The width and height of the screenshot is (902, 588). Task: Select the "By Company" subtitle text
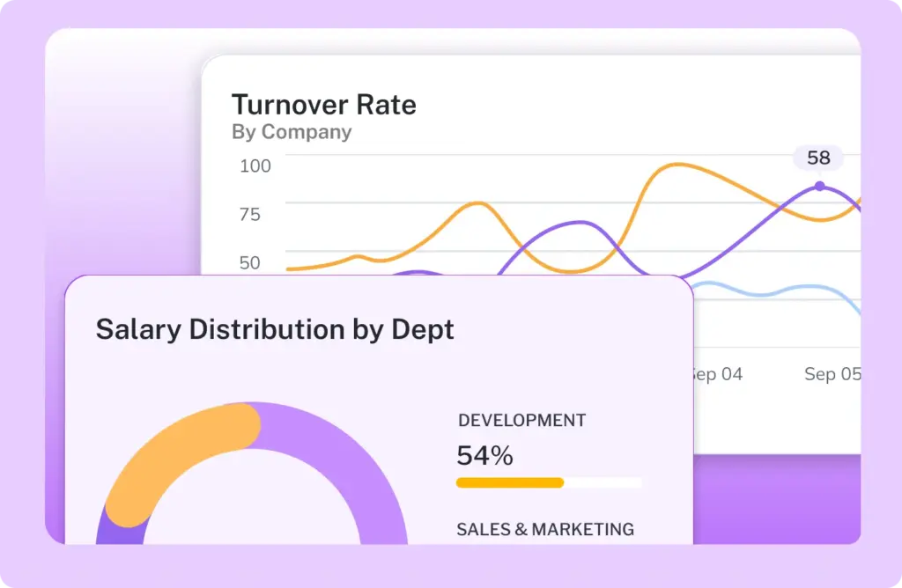(x=292, y=132)
